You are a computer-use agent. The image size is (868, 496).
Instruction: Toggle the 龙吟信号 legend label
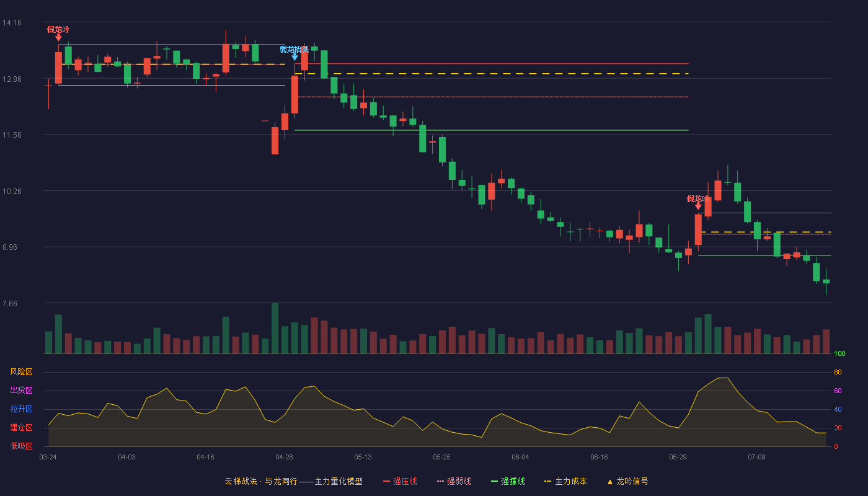tap(632, 482)
